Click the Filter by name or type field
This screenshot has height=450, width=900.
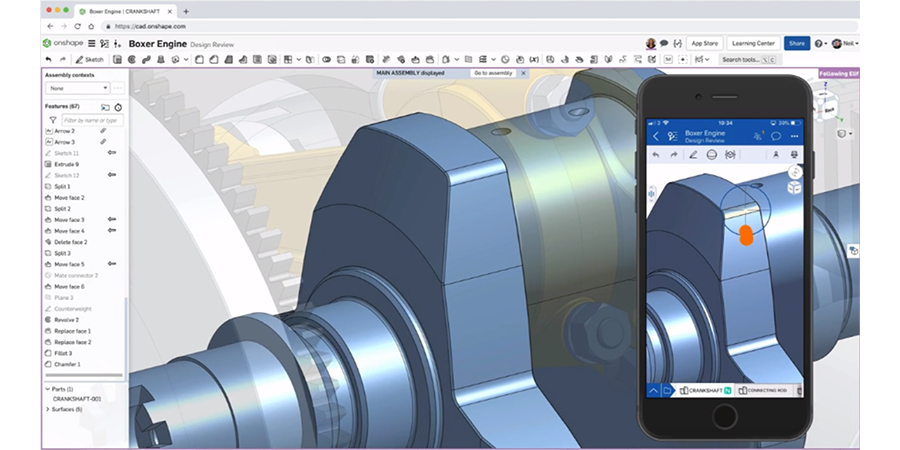[x=92, y=120]
